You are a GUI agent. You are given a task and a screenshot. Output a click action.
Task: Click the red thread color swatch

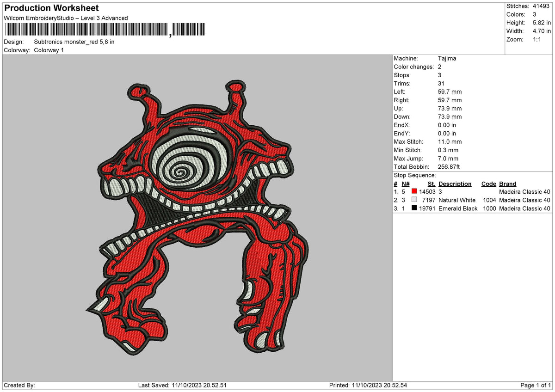[x=414, y=192]
